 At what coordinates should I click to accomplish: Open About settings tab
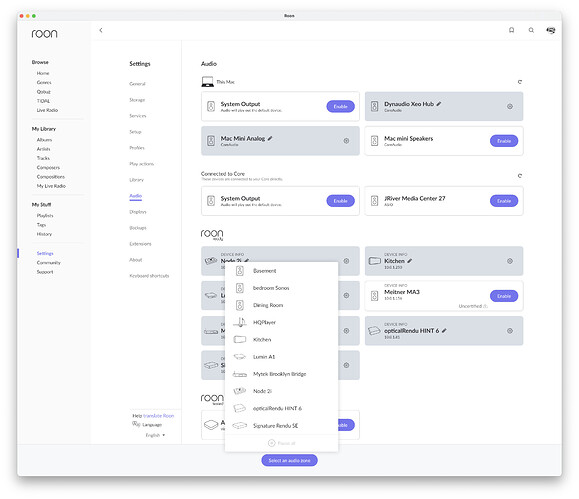pos(136,260)
